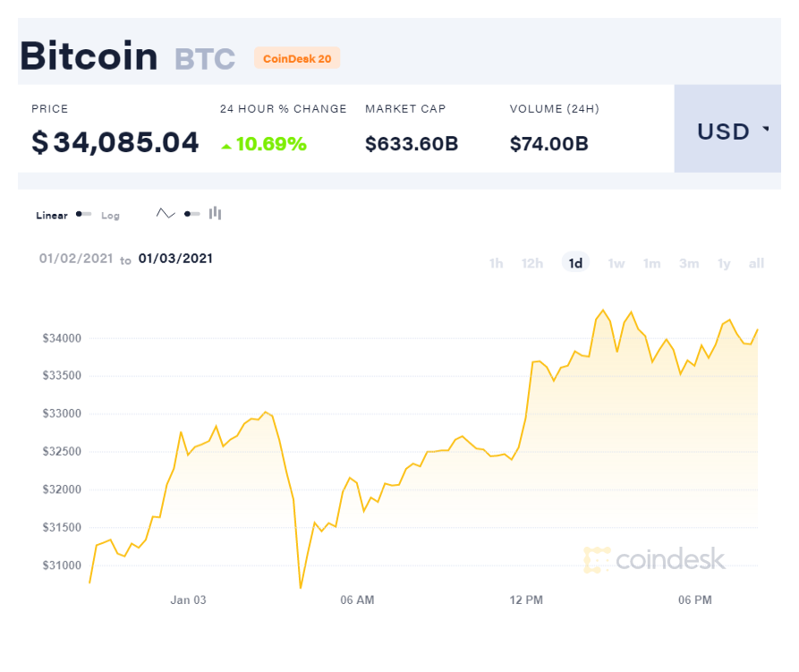Select the line chart icon
Viewport: 799px width, 672px height.
(x=166, y=213)
